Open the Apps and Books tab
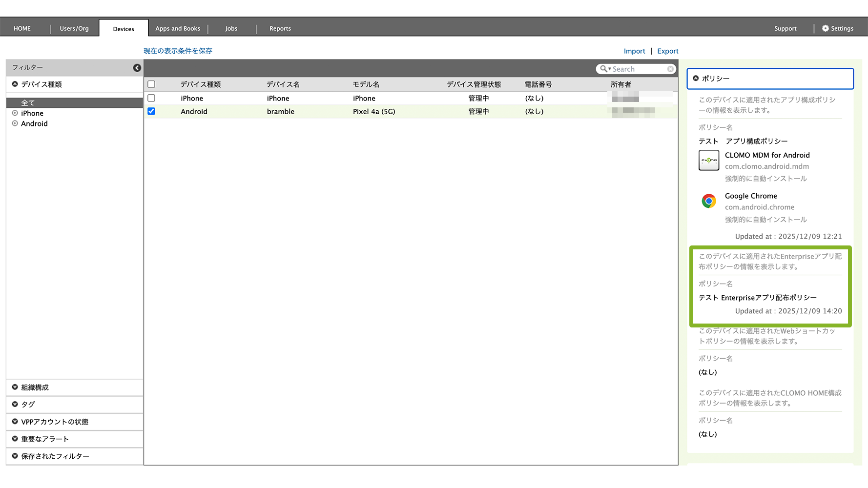The image size is (868, 488). 178,28
